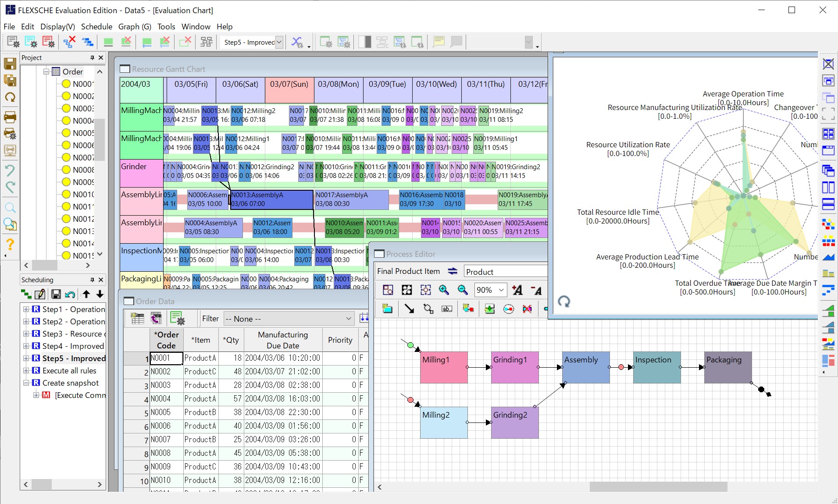The image size is (838, 504).
Task: Open the Display(V) menu
Action: (x=58, y=27)
